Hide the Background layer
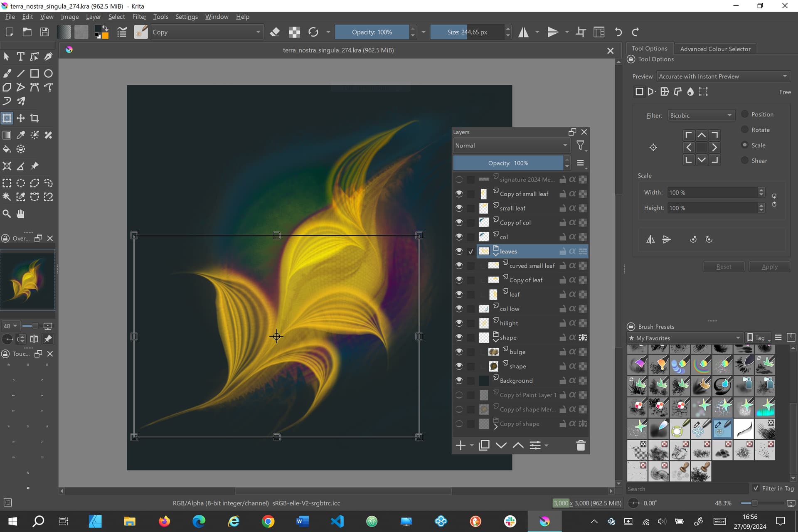The height and width of the screenshot is (532, 798). pyautogui.click(x=459, y=380)
